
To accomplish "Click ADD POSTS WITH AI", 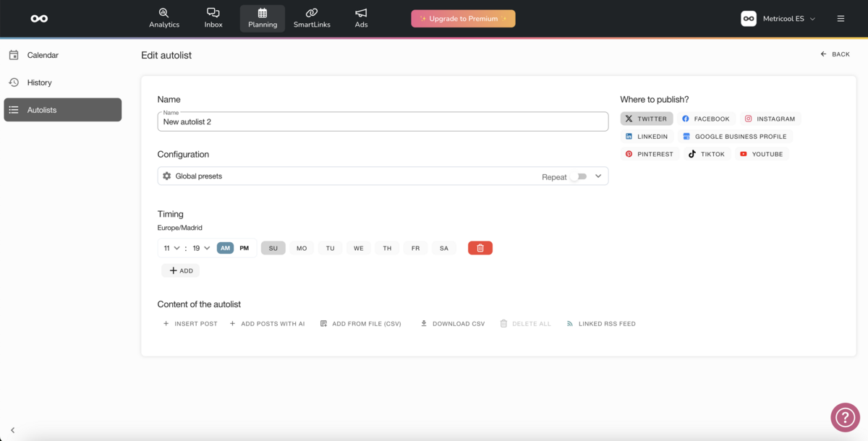I will click(267, 324).
